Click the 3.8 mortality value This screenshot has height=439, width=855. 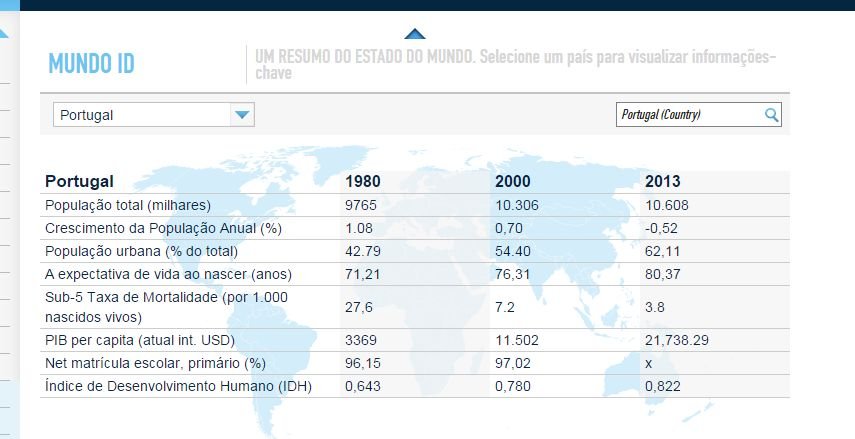click(654, 307)
